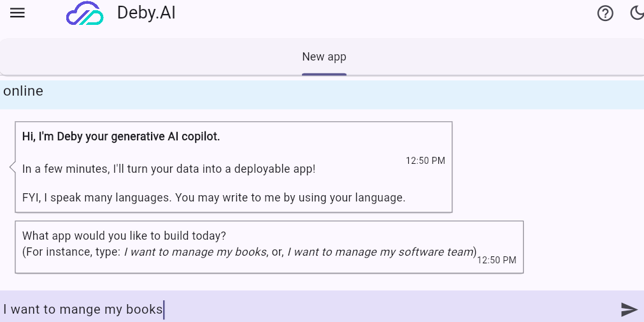
Task: Open the hamburger navigation menu
Action: point(17,13)
